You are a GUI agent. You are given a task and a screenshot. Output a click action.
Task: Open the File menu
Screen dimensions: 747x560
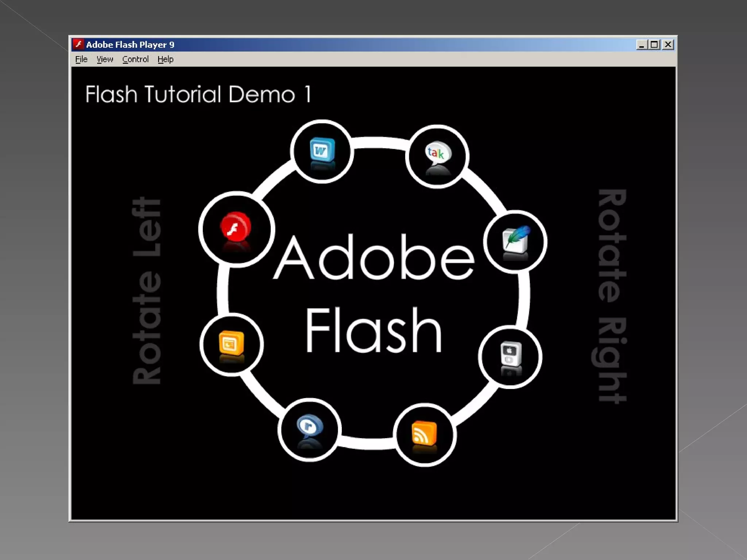(81, 59)
